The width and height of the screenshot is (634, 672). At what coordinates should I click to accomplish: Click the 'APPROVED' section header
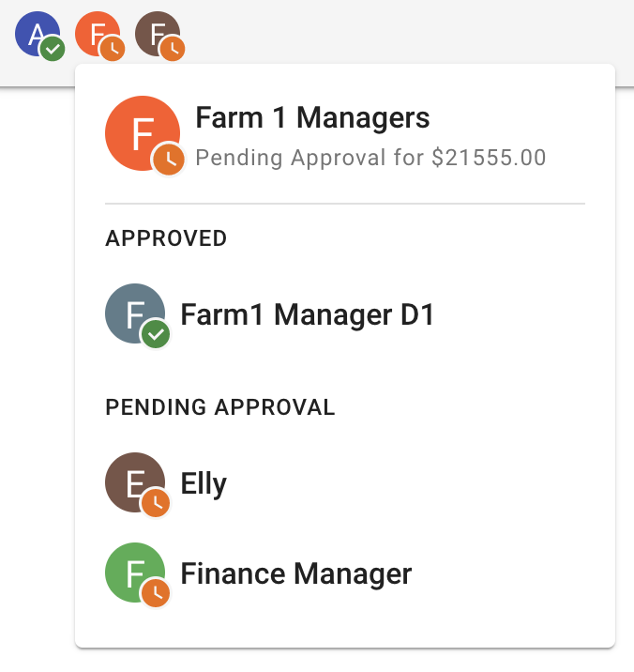pos(166,238)
